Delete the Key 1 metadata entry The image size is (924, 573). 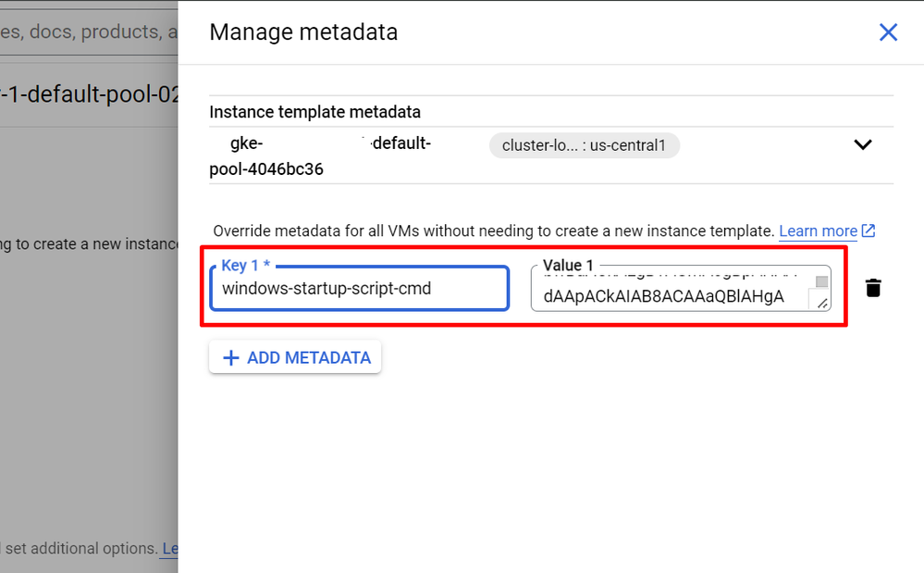tap(873, 288)
